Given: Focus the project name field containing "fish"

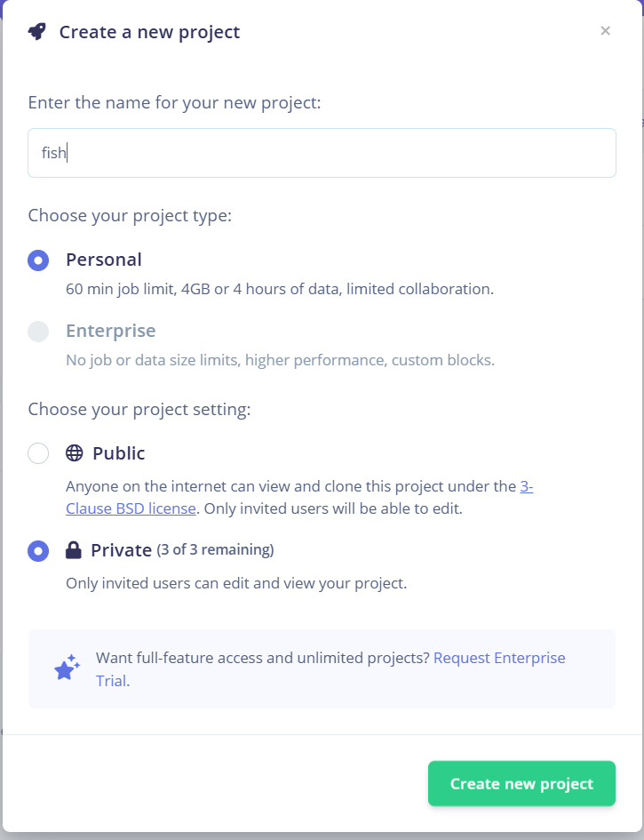Looking at the screenshot, I should click(322, 153).
